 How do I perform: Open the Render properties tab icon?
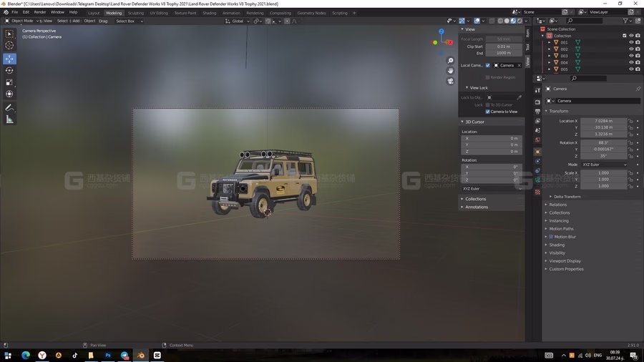[537, 102]
